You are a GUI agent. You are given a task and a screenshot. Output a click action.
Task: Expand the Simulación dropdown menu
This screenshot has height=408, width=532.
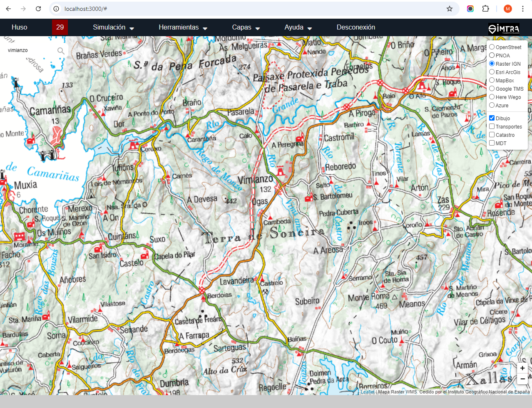[113, 27]
